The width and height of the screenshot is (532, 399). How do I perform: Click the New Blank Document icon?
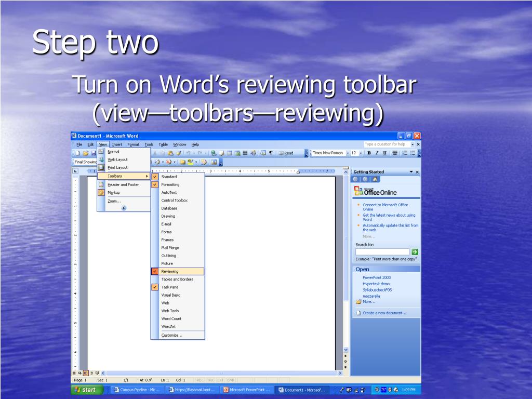[77, 153]
